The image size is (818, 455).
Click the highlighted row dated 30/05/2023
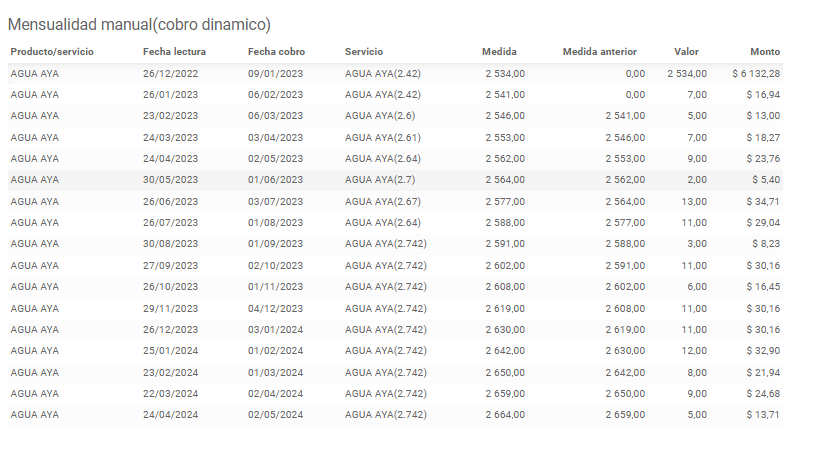(x=395, y=179)
